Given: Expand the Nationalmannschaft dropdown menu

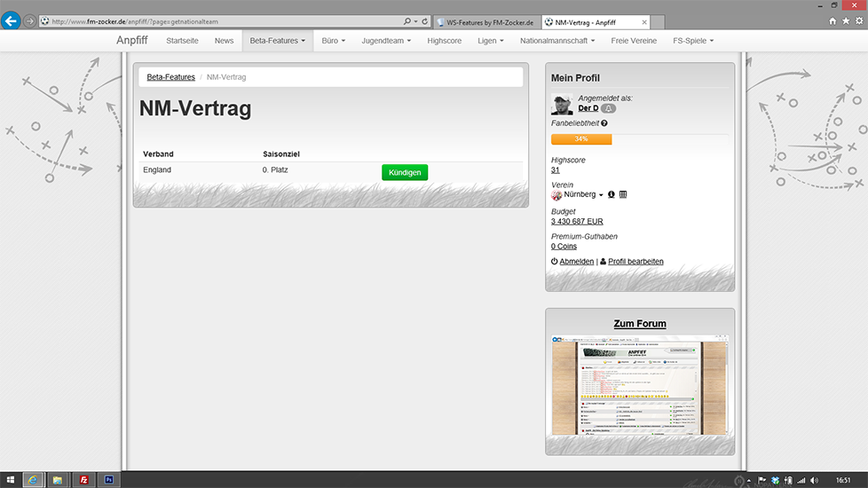Looking at the screenshot, I should click(x=560, y=41).
